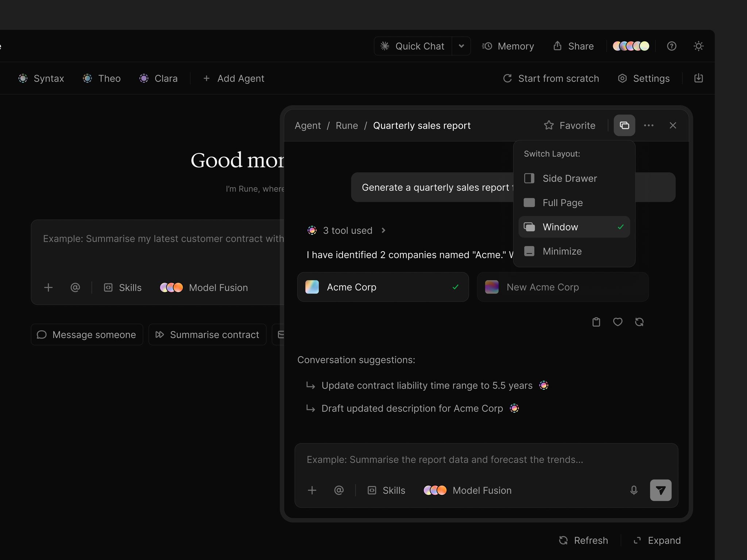Screen dimensions: 747x560
Task: Click the Expand button at the bottom
Action: 657,540
